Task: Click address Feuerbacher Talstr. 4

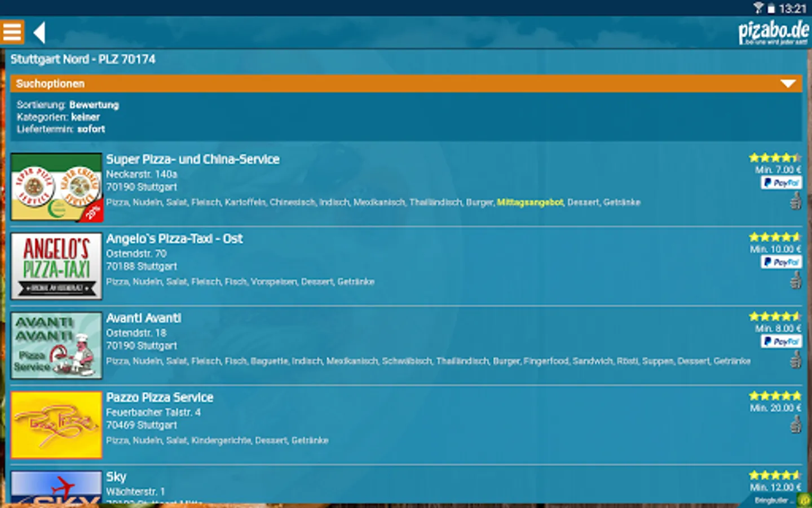Action: pyautogui.click(x=153, y=413)
